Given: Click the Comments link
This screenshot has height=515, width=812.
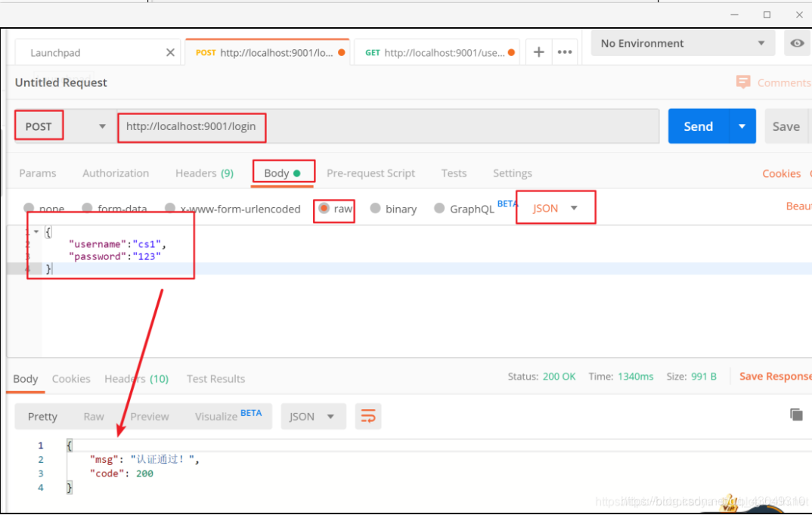Looking at the screenshot, I should pos(784,82).
